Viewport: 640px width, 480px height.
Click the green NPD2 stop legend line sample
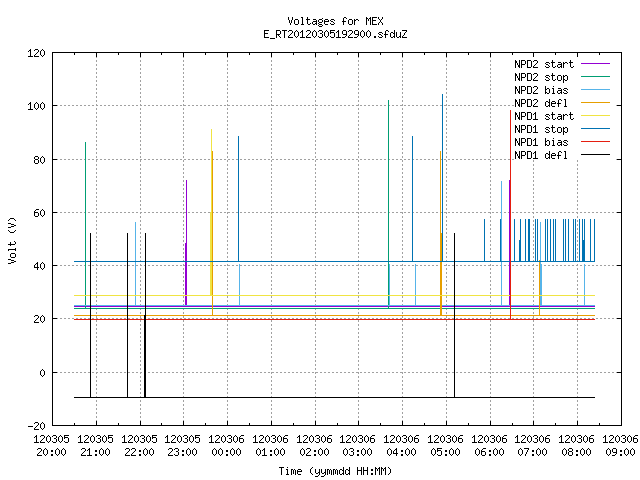pyautogui.click(x=595, y=77)
